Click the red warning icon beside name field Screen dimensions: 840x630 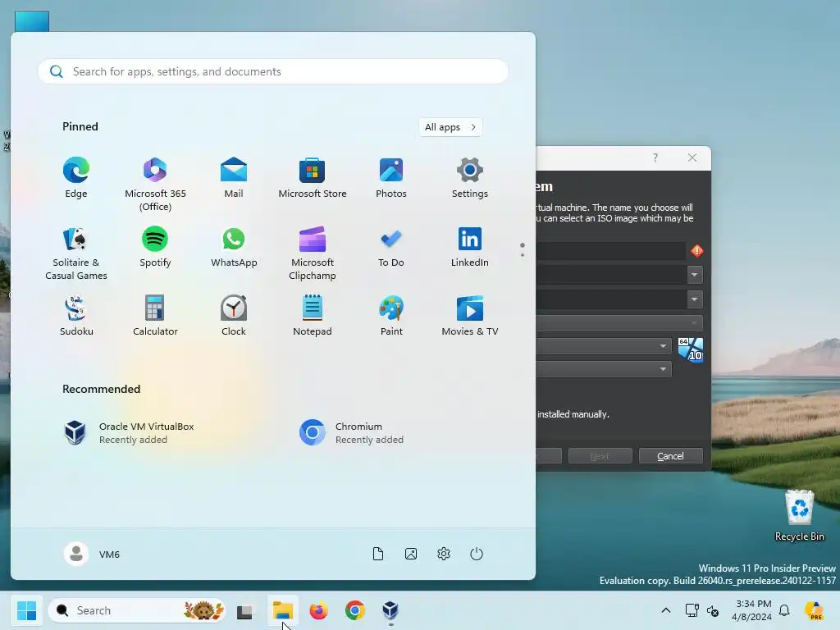tap(697, 251)
